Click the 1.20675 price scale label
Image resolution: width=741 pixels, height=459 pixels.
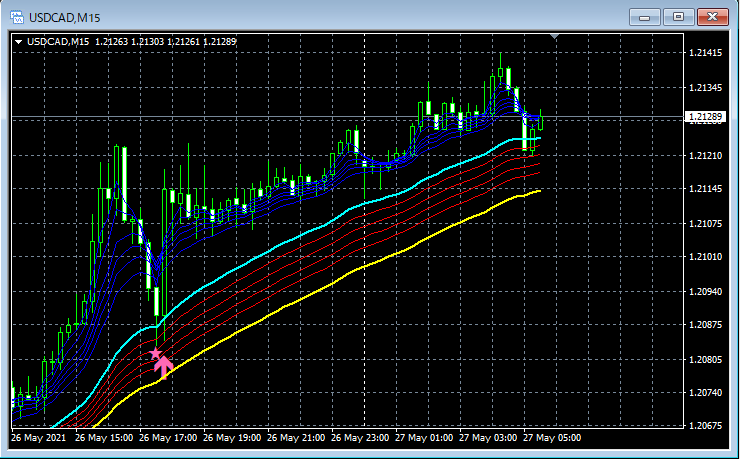pyautogui.click(x=706, y=426)
